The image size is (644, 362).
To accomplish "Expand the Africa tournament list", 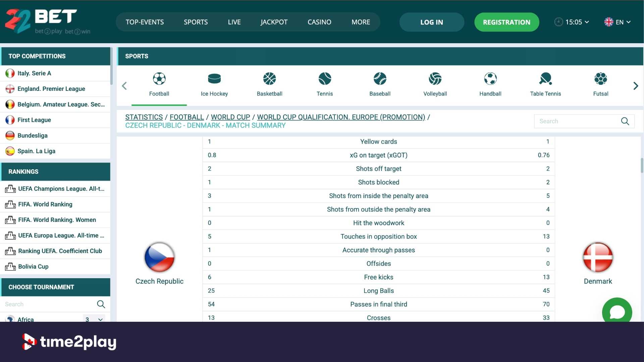I will [x=100, y=319].
